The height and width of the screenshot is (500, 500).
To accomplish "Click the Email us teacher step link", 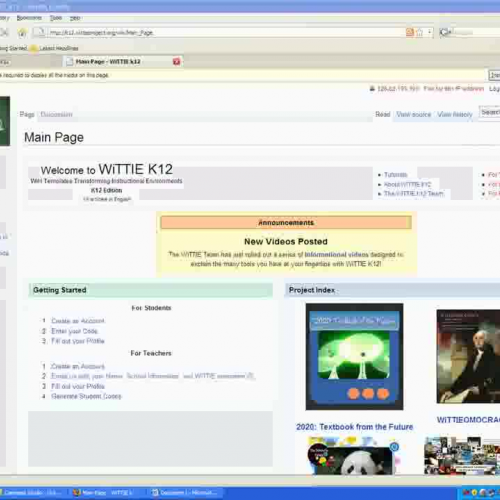I will point(153,376).
